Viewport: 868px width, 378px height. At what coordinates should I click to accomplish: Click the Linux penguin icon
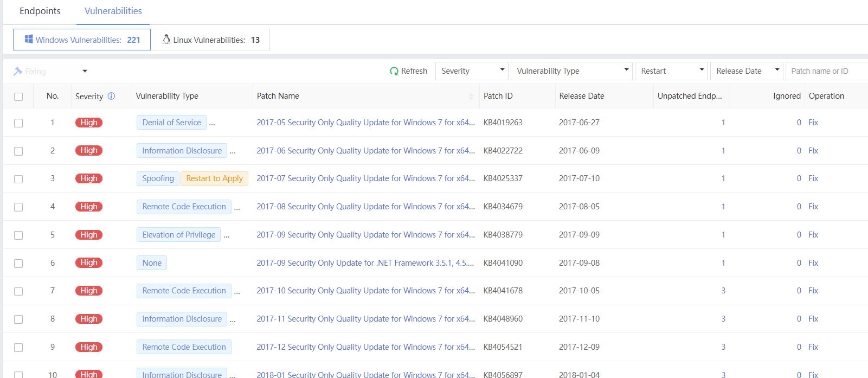(x=166, y=39)
